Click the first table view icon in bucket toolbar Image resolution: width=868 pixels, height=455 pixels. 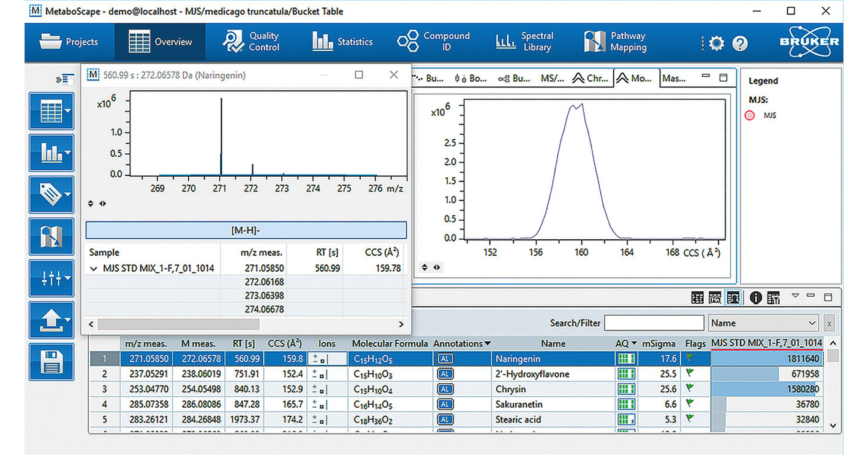pyautogui.click(x=697, y=297)
